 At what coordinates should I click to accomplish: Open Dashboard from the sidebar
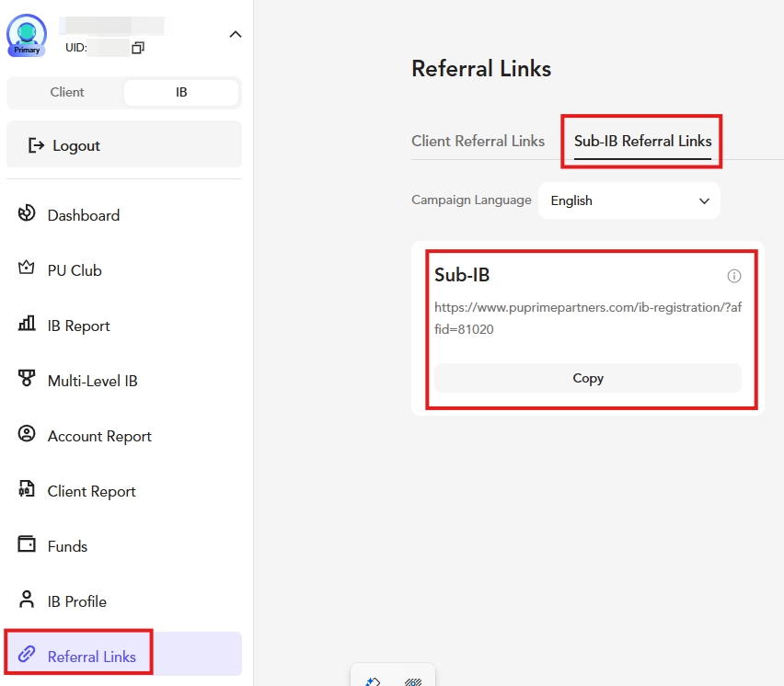pos(124,215)
